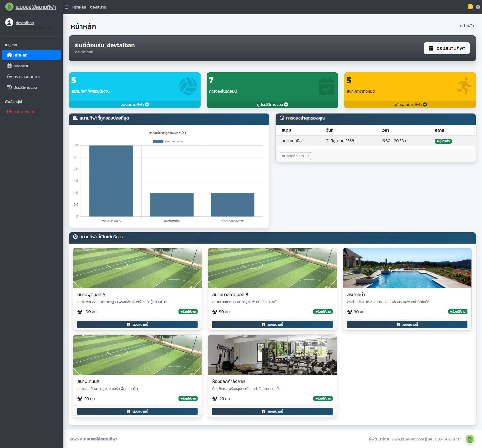Book the swimming pool with its จองสนามนี้ button

click(x=407, y=324)
